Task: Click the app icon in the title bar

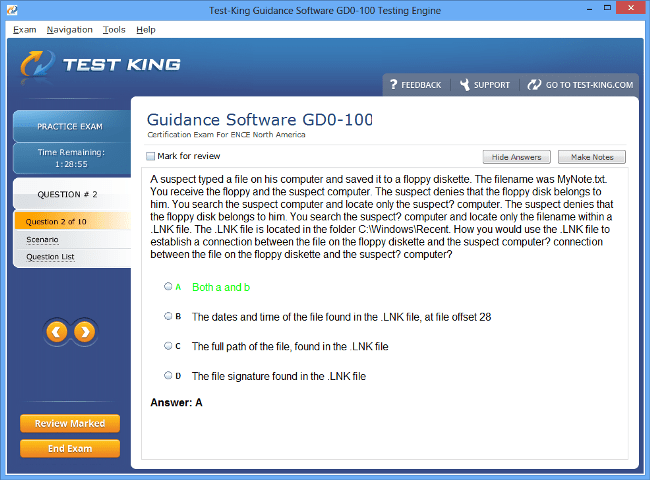Action: point(12,10)
